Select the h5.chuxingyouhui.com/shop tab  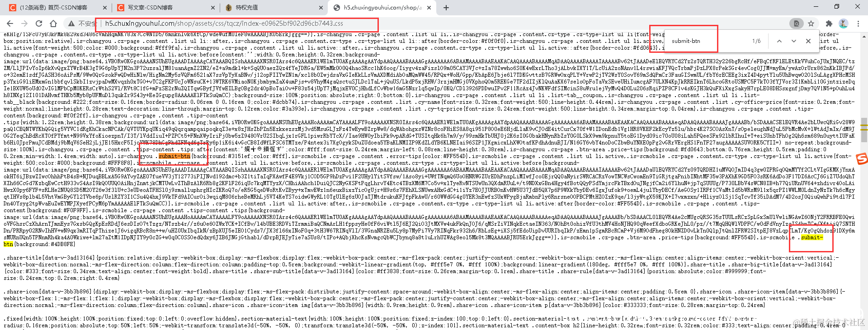click(x=382, y=8)
